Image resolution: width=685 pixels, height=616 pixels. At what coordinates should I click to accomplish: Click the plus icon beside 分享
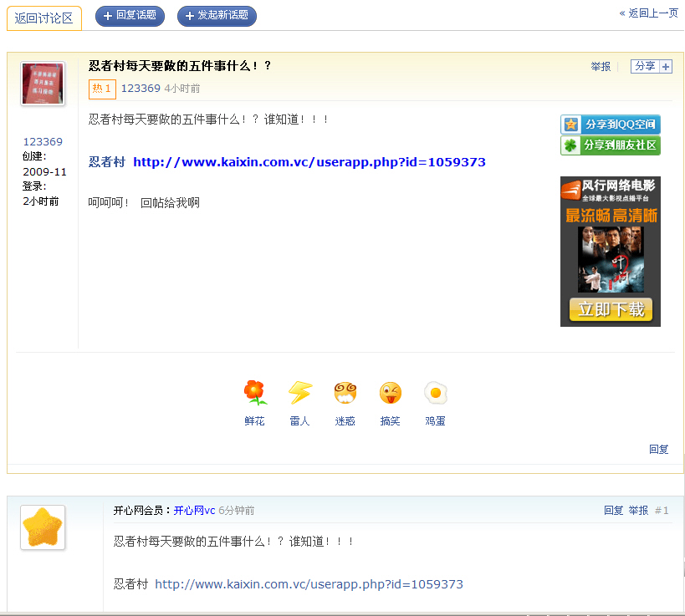665,66
